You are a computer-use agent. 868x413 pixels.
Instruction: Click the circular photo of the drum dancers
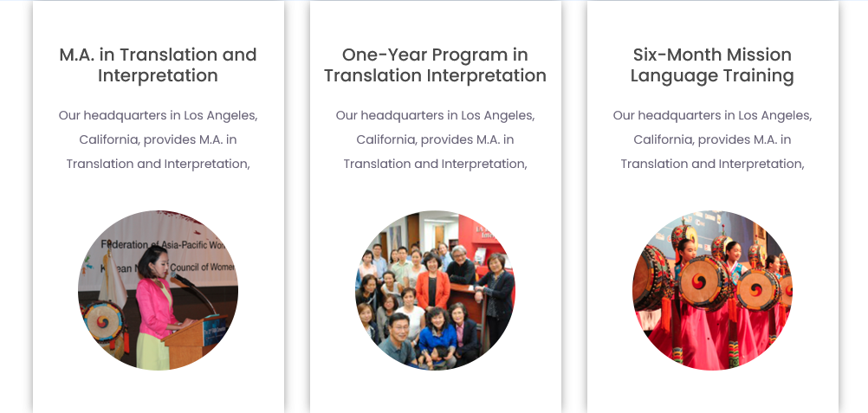coord(712,290)
